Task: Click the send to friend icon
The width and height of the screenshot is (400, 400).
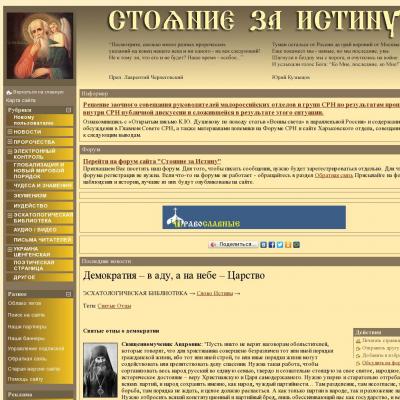Action: pyautogui.click(x=358, y=348)
